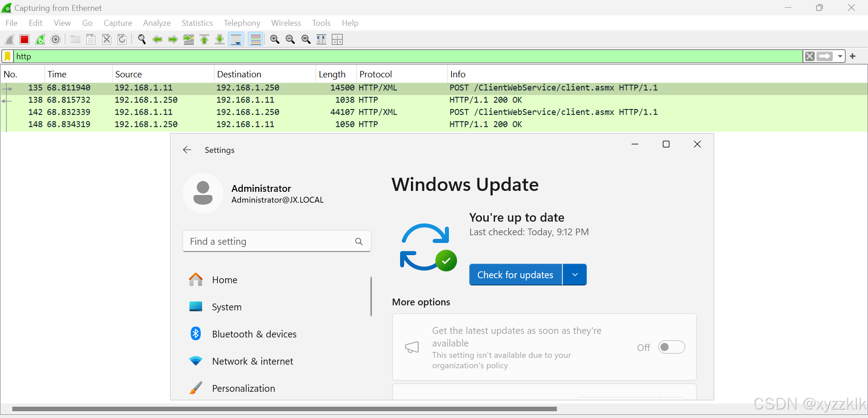This screenshot has height=418, width=868.
Task: Reset packet text to normal size
Action: 306,40
